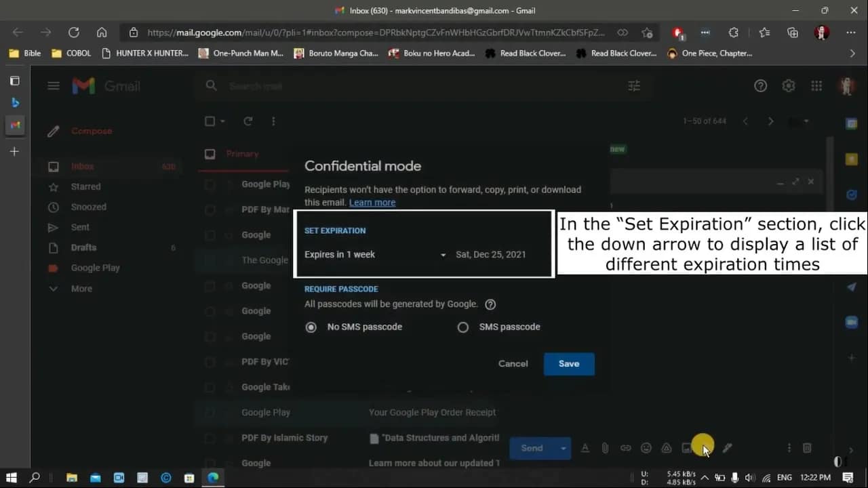This screenshot has height=488, width=868.
Task: Select the SMS passcode radio button
Action: [x=463, y=327]
